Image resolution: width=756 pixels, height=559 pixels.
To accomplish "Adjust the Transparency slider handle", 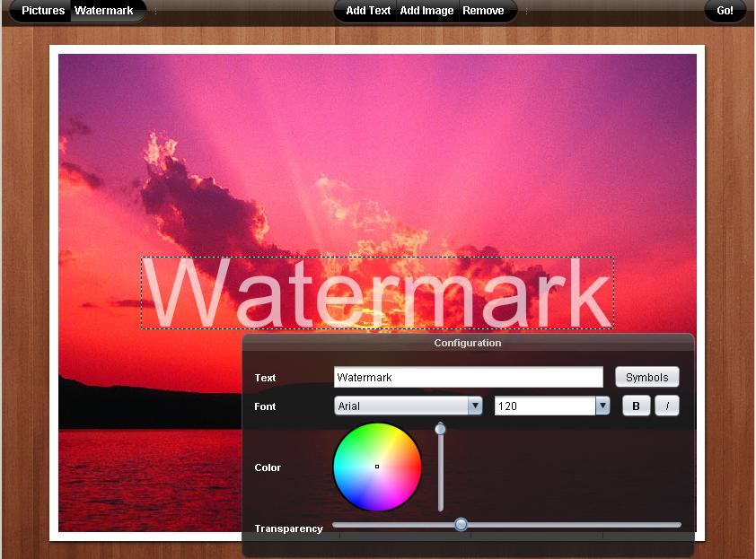I will (x=461, y=523).
